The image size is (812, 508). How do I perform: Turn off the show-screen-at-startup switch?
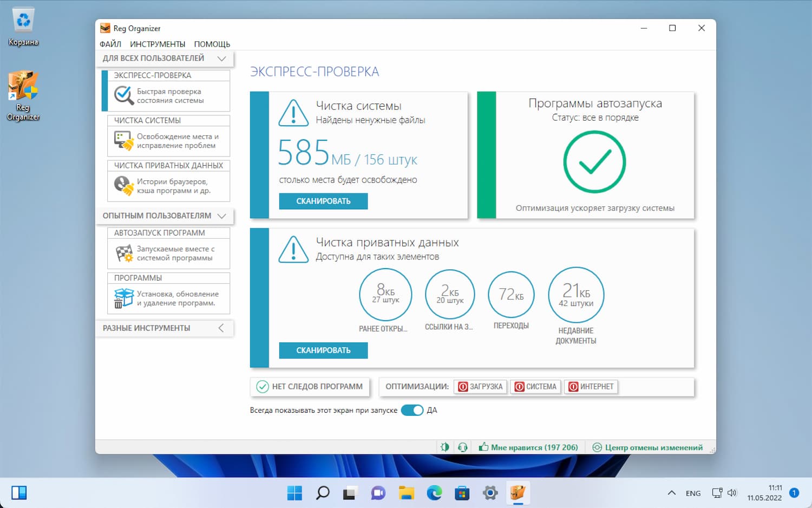412,410
